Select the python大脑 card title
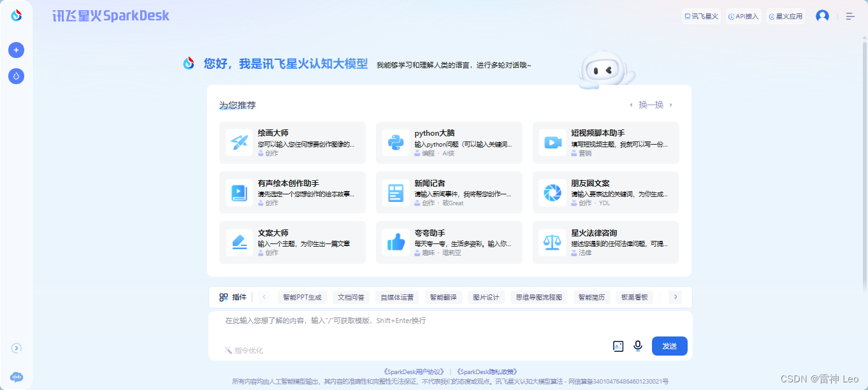 [435, 133]
